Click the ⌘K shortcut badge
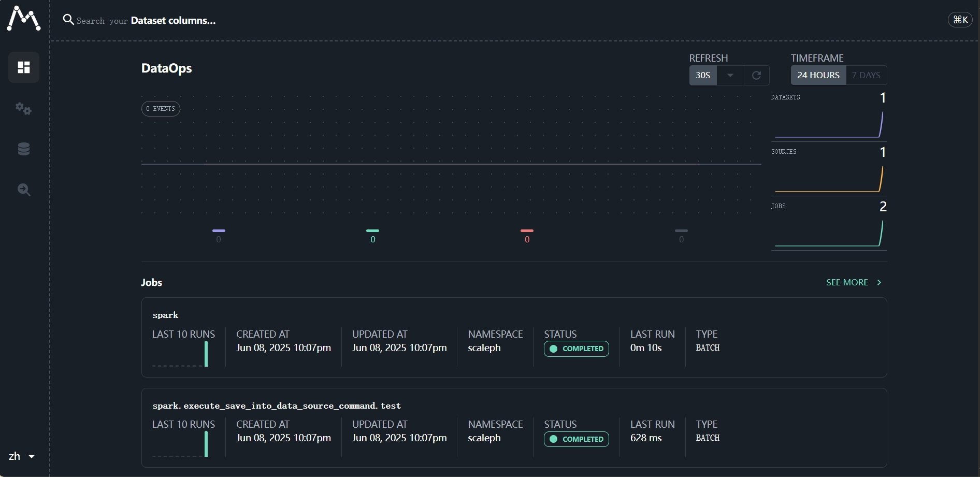The height and width of the screenshot is (477, 980). 960,20
